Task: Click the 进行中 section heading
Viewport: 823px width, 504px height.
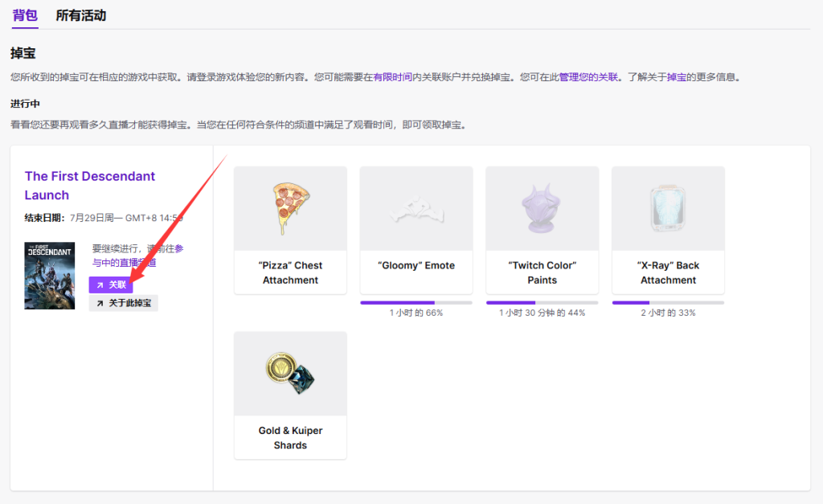Action: [25, 104]
